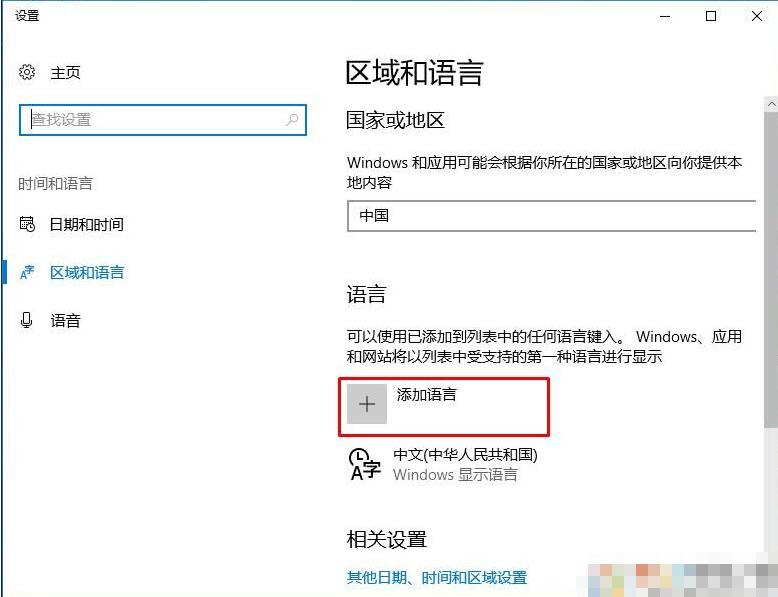Focus the 查找设置 search field
Screen dimensions: 778x597
point(155,120)
